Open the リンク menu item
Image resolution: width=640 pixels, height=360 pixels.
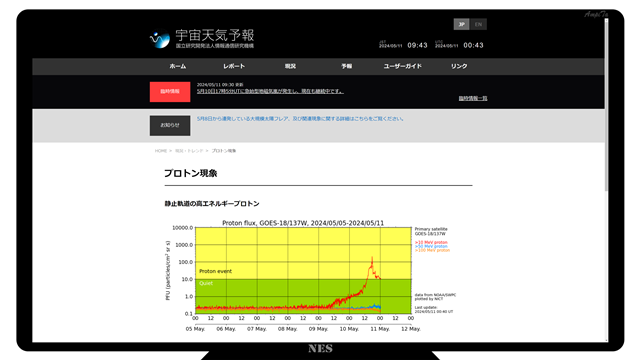(459, 66)
